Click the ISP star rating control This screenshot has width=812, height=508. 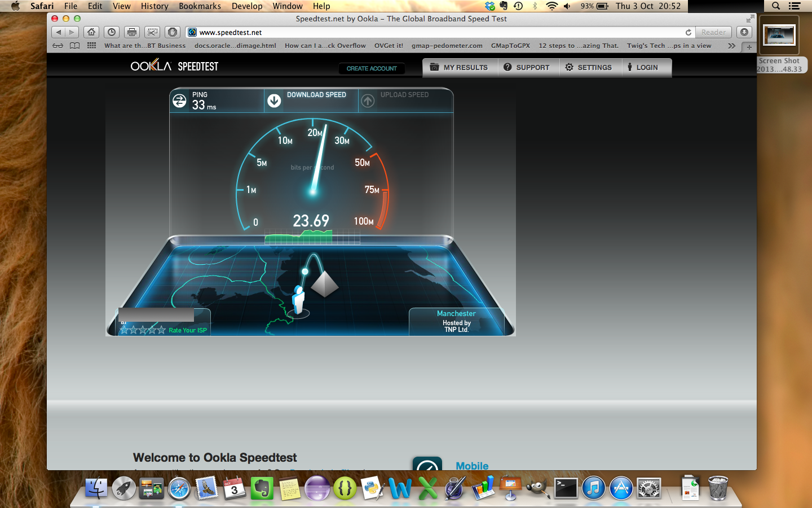tap(143, 330)
